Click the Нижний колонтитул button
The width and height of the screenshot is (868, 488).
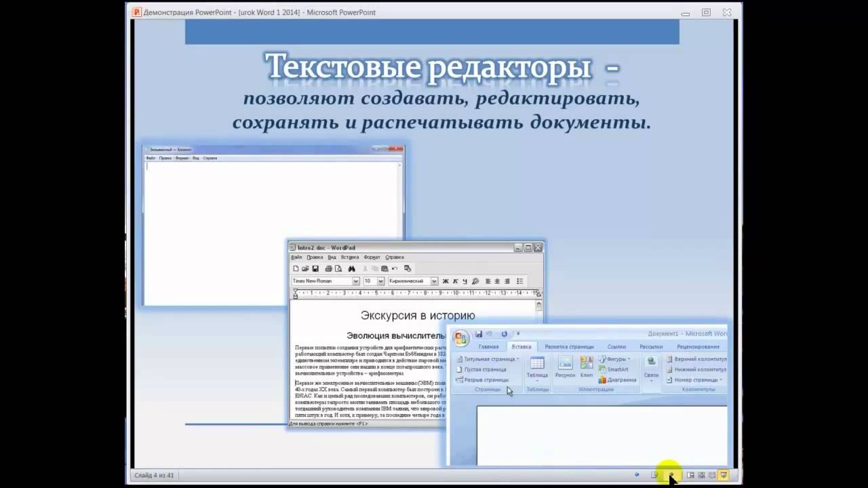[697, 370]
